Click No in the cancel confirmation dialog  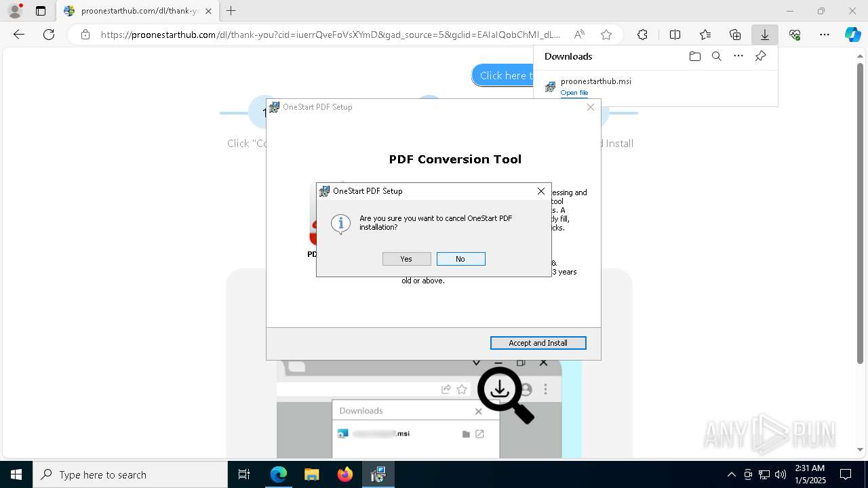point(460,259)
